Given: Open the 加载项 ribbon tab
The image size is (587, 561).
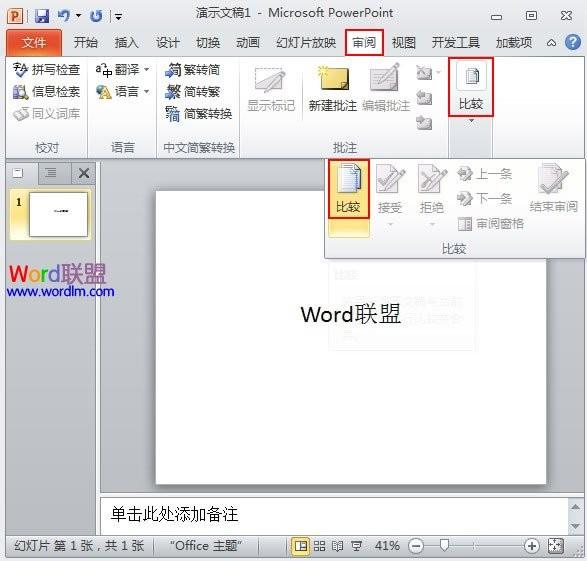Looking at the screenshot, I should tap(514, 43).
